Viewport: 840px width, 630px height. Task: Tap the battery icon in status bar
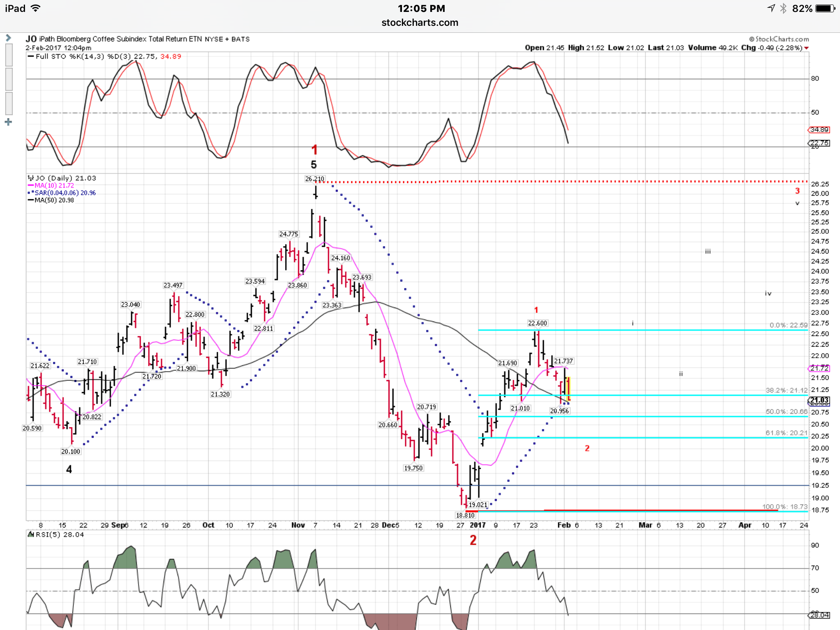tap(825, 8)
